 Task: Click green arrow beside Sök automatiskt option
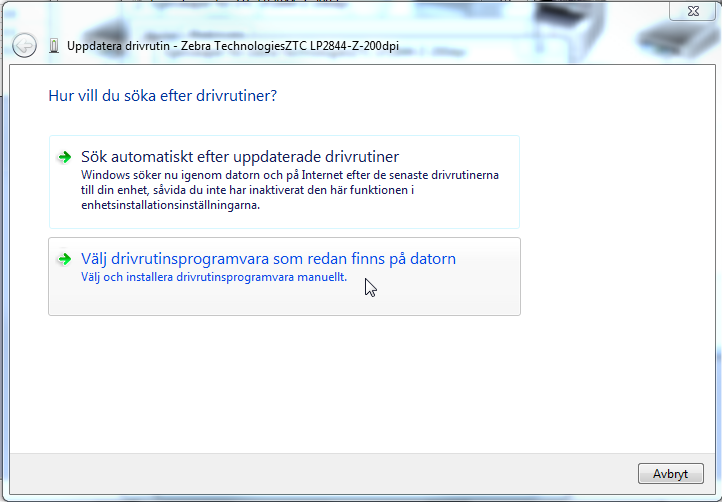click(x=64, y=157)
